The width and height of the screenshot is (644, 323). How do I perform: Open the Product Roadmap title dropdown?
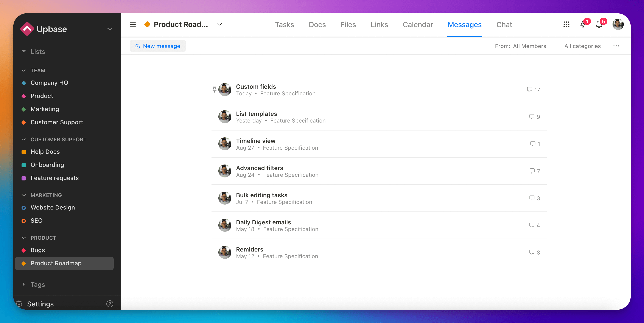219,25
